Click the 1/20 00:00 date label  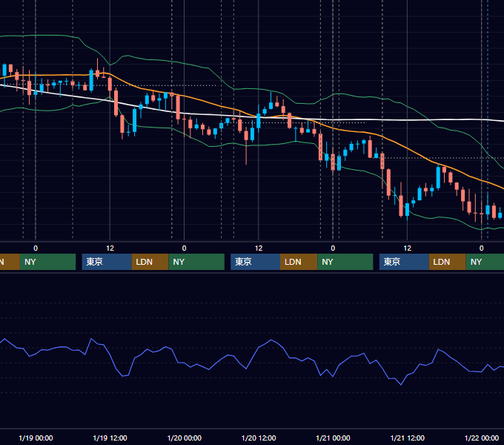(x=184, y=438)
